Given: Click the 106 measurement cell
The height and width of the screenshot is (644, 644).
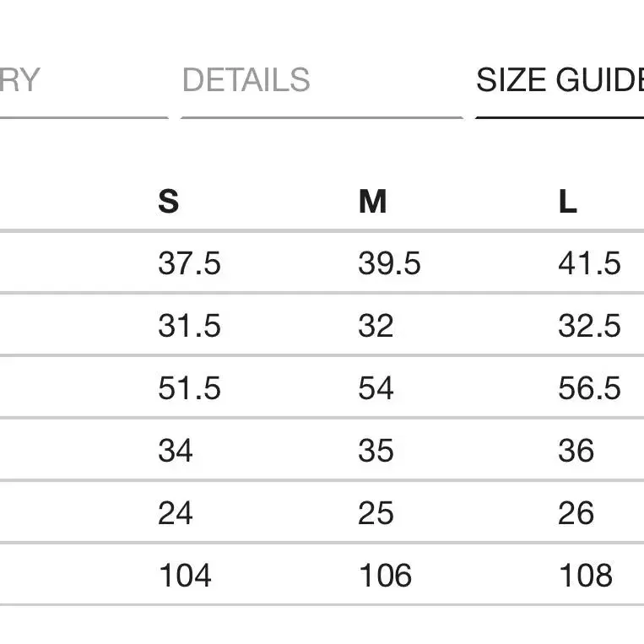Looking at the screenshot, I should point(385,576).
